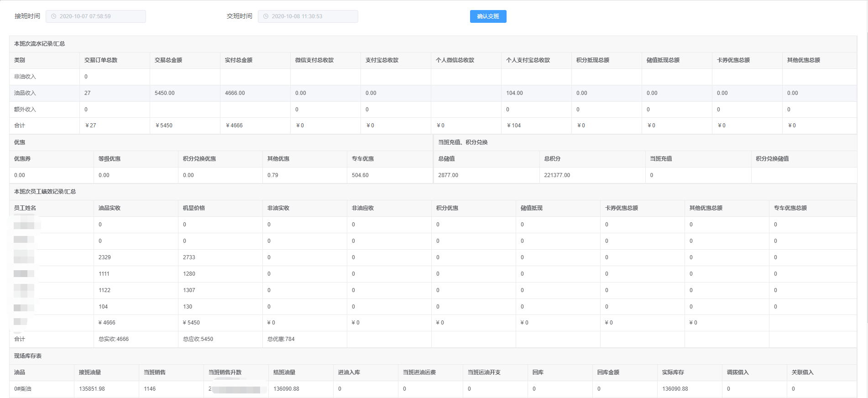The image size is (868, 398).
Task: Click the clock icon in 交班时间 field
Action: pyautogui.click(x=266, y=16)
